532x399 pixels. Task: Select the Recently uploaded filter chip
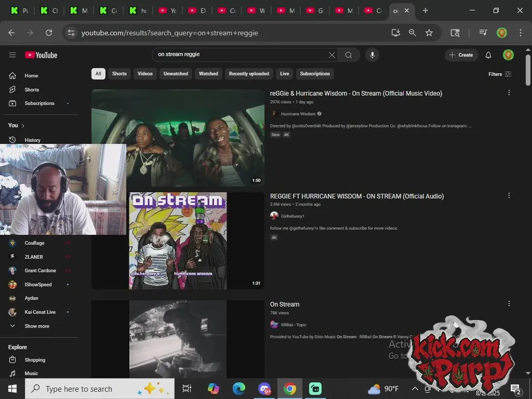pyautogui.click(x=249, y=74)
